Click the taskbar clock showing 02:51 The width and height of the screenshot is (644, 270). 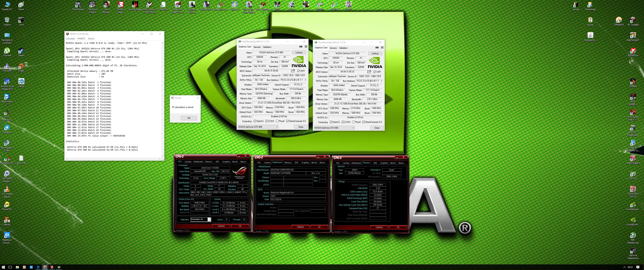[630, 267]
